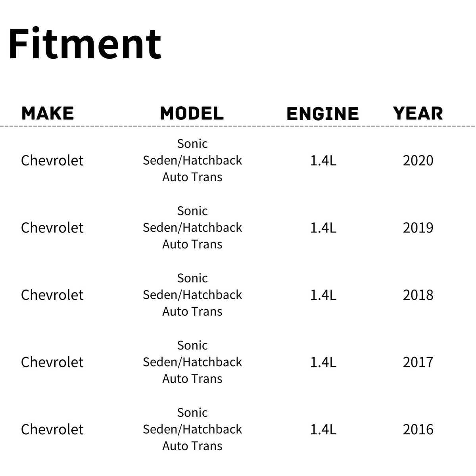This screenshot has width=476, height=476.
Task: Click the 1.4L engine for 2017
Action: pos(323,362)
